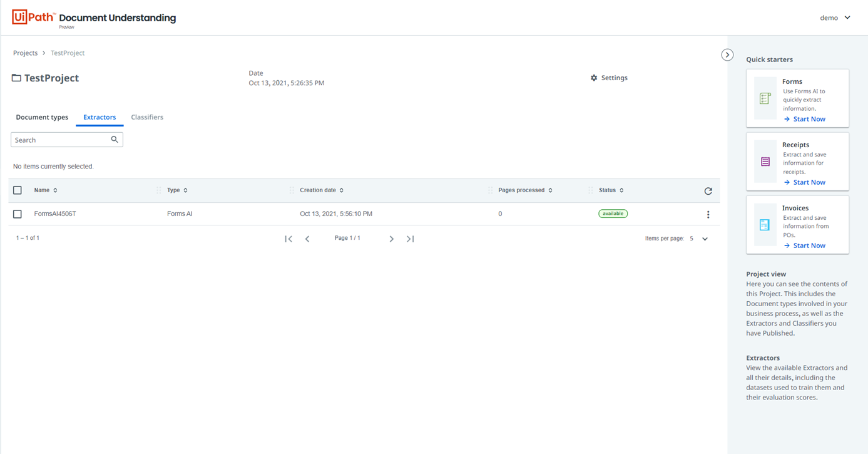Sort table by Name column
The image size is (868, 454).
46,190
